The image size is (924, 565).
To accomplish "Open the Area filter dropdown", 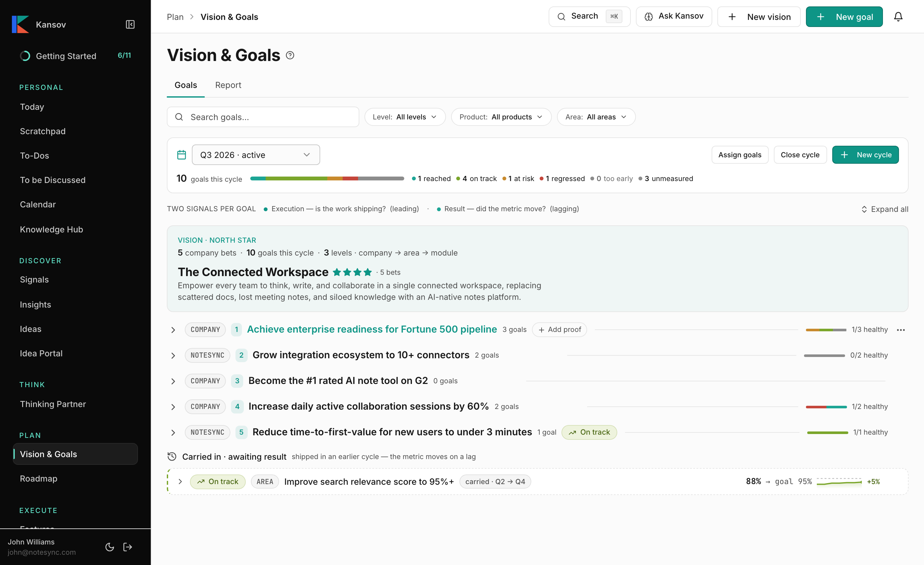I will click(x=596, y=117).
